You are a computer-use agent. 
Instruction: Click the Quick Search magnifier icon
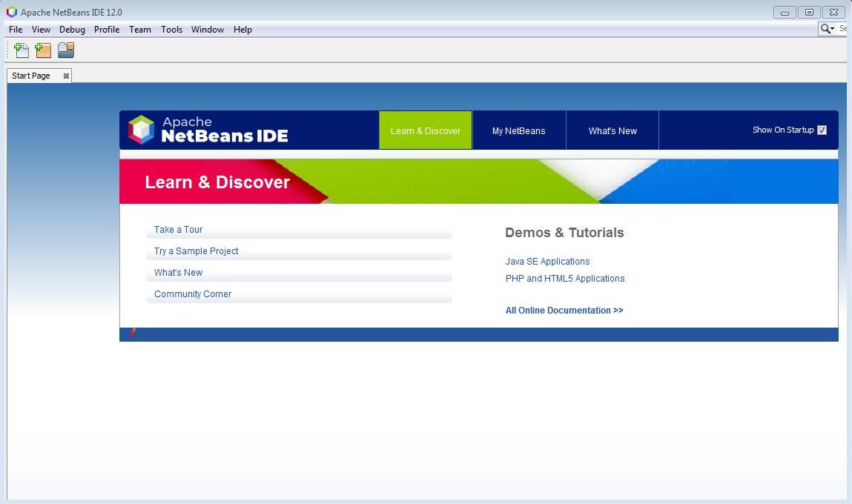[x=827, y=29]
